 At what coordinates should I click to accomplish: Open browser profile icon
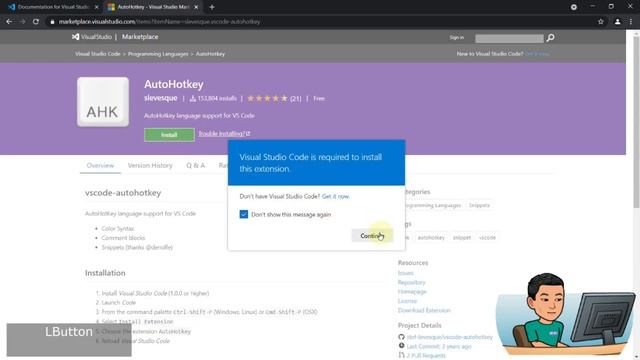(617, 22)
